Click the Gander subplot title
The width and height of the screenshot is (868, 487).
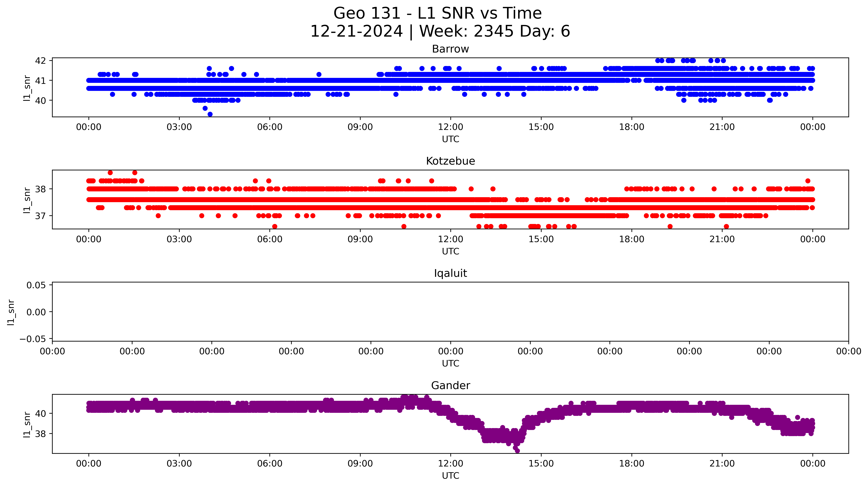pos(450,386)
